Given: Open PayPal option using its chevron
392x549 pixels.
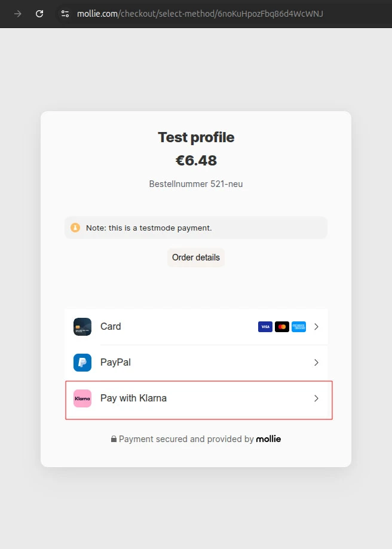Looking at the screenshot, I should click(x=317, y=363).
